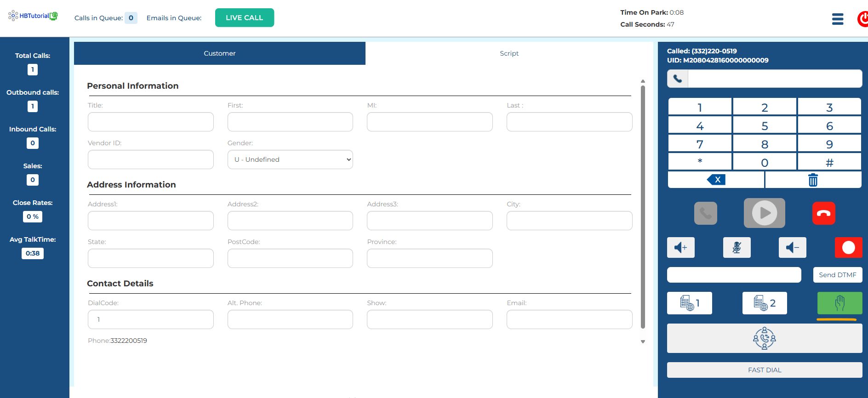Dial digit 1 on keypad

coord(700,107)
